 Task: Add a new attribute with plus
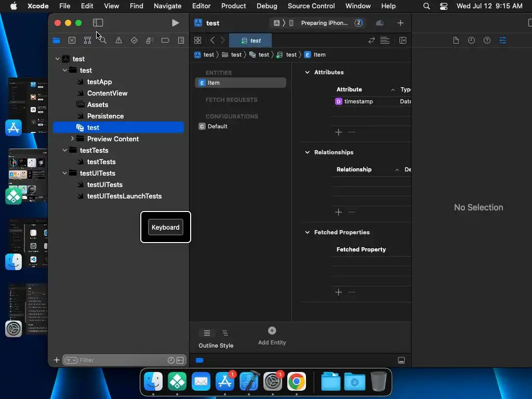(x=338, y=132)
